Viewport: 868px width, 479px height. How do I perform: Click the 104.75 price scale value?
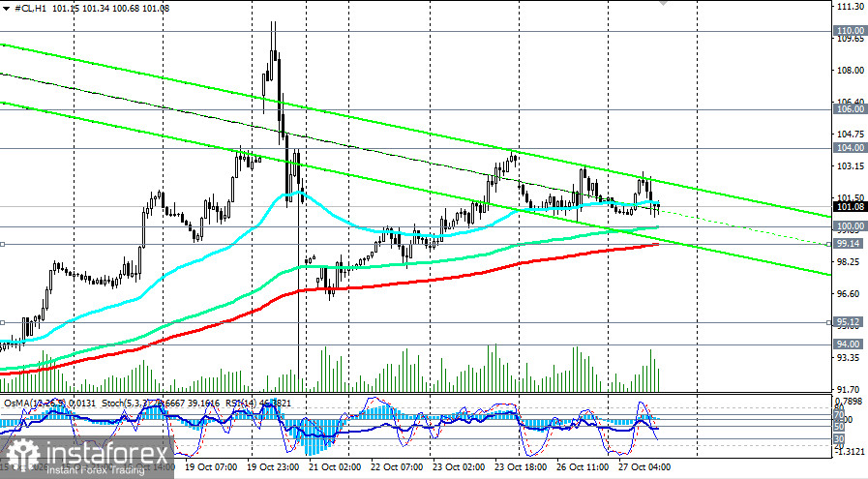click(x=852, y=134)
